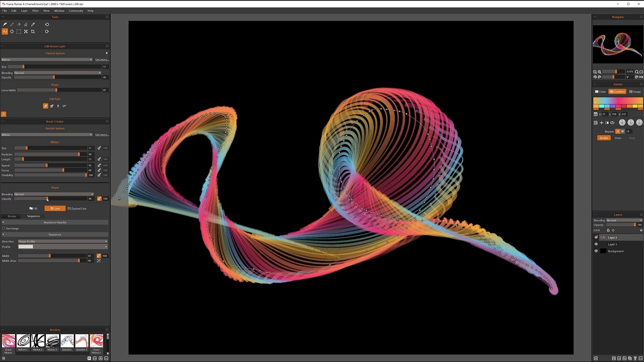Toggle the Sequence Width pen-pressure button
Image resolution: width=644 pixels, height=362 pixels.
[x=99, y=255]
